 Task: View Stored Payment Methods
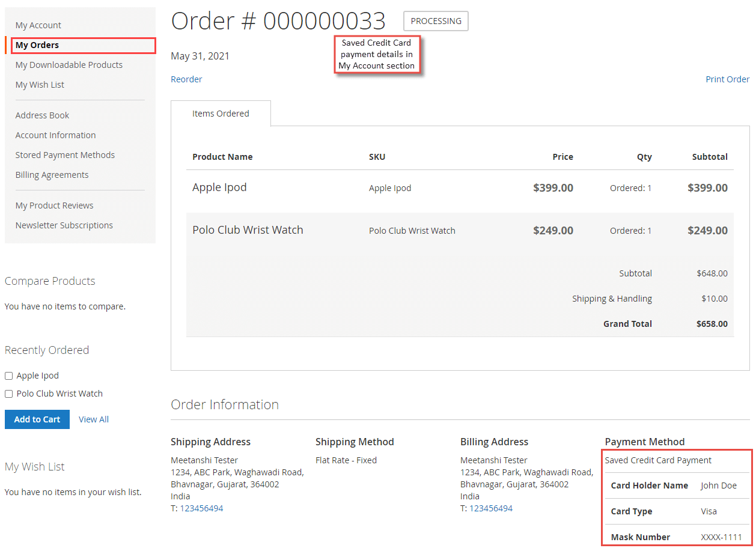pyautogui.click(x=65, y=155)
